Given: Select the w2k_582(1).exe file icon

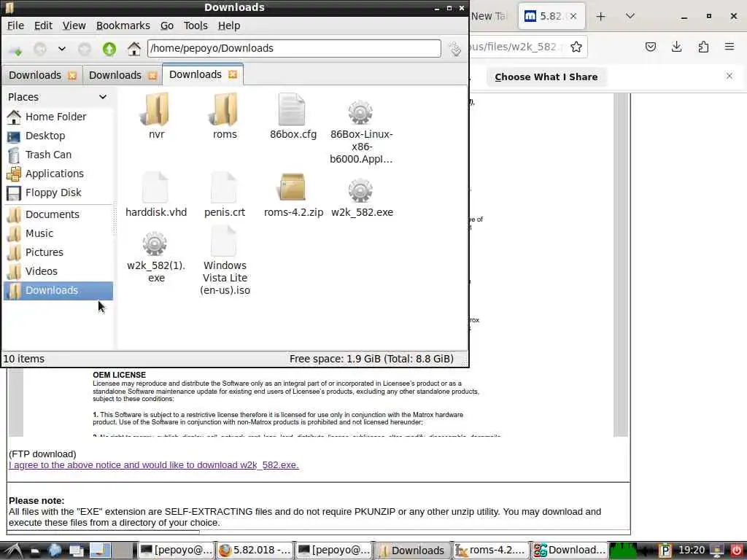Looking at the screenshot, I should [x=155, y=244].
